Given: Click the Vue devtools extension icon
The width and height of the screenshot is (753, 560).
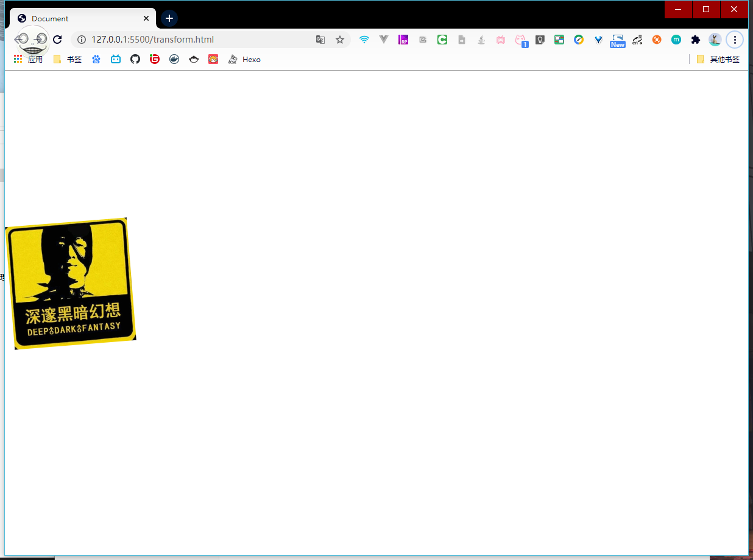Looking at the screenshot, I should 384,40.
